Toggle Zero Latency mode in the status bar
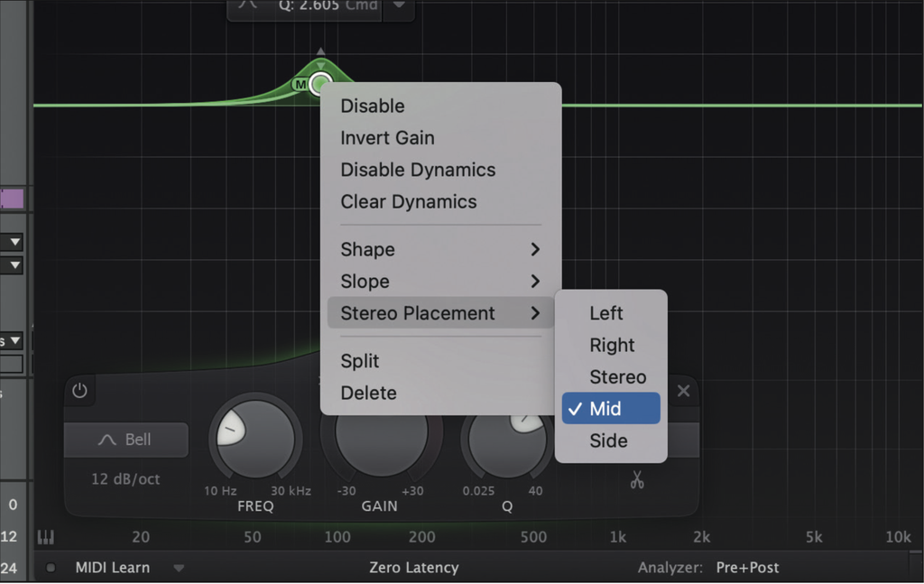Screen dimensions: 924x584 (x=415, y=568)
